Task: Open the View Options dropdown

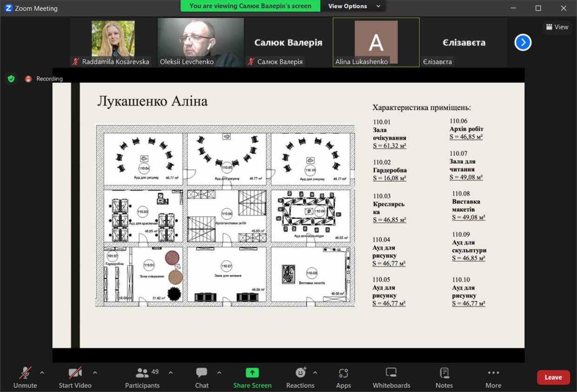Action: click(354, 6)
